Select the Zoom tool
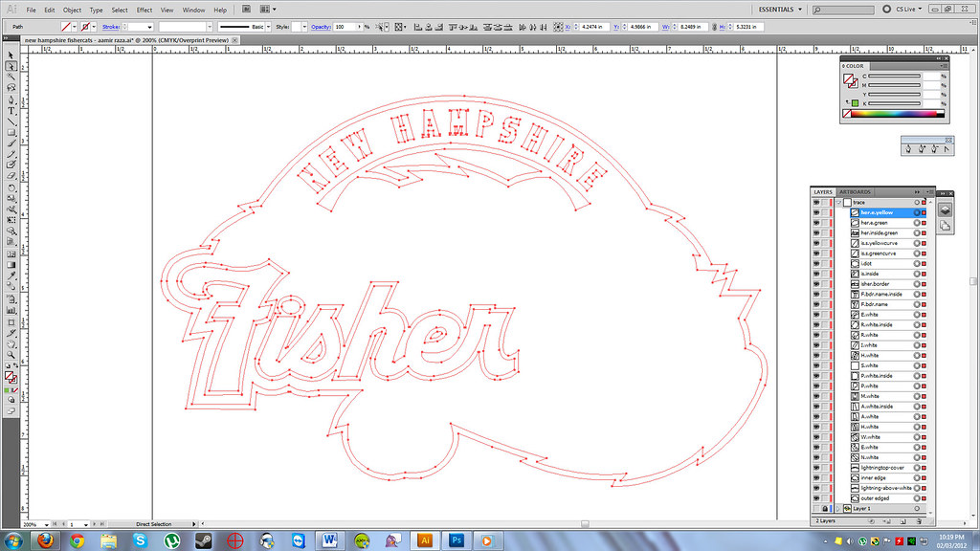This screenshot has height=551, width=980. click(11, 355)
